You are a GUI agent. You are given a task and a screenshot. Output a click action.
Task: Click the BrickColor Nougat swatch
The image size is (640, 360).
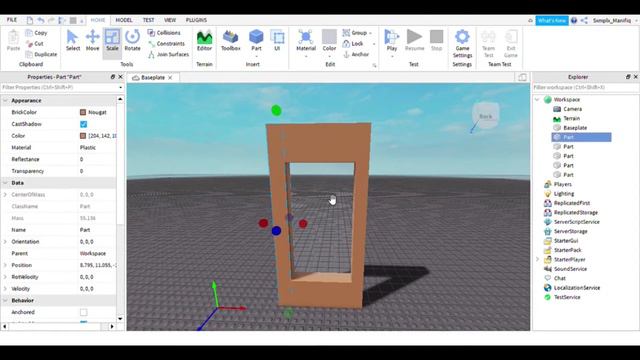click(x=83, y=112)
